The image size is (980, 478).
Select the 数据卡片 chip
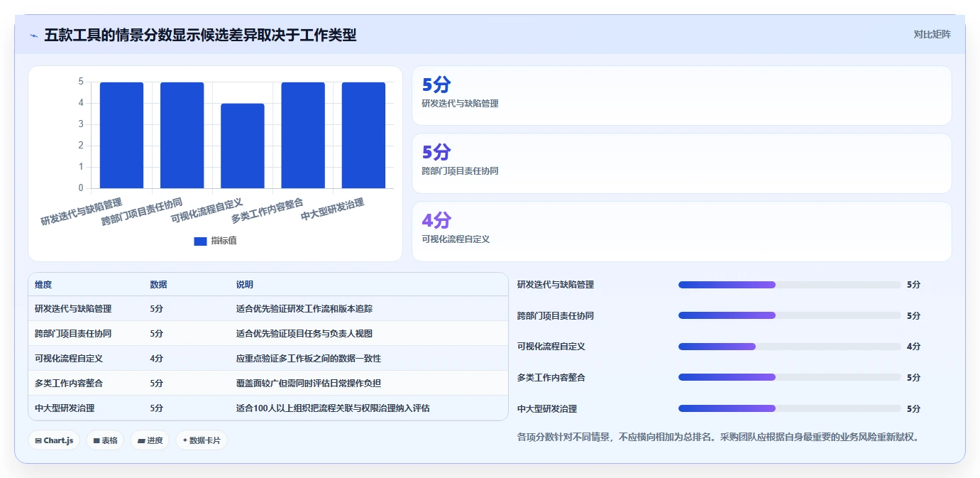coord(202,440)
